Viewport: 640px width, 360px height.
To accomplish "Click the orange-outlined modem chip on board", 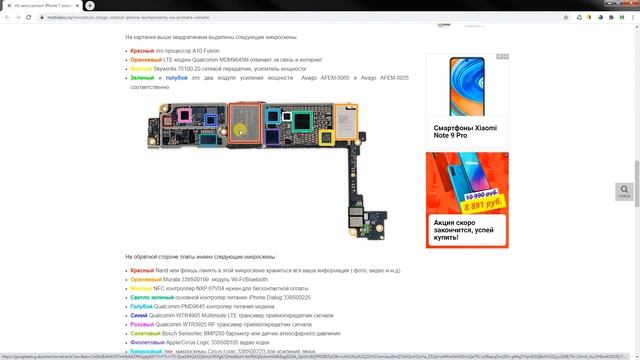I will (346, 122).
